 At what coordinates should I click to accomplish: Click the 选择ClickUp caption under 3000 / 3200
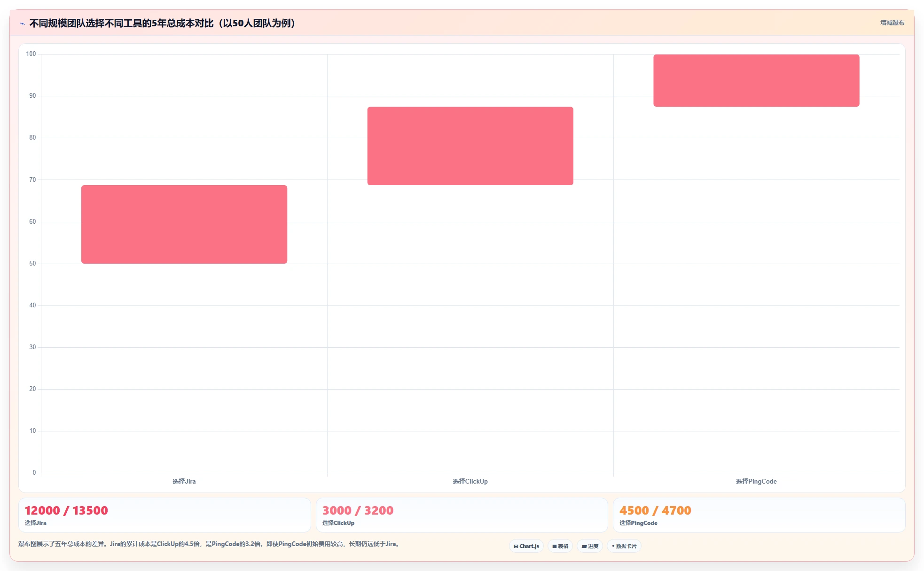[x=338, y=523]
